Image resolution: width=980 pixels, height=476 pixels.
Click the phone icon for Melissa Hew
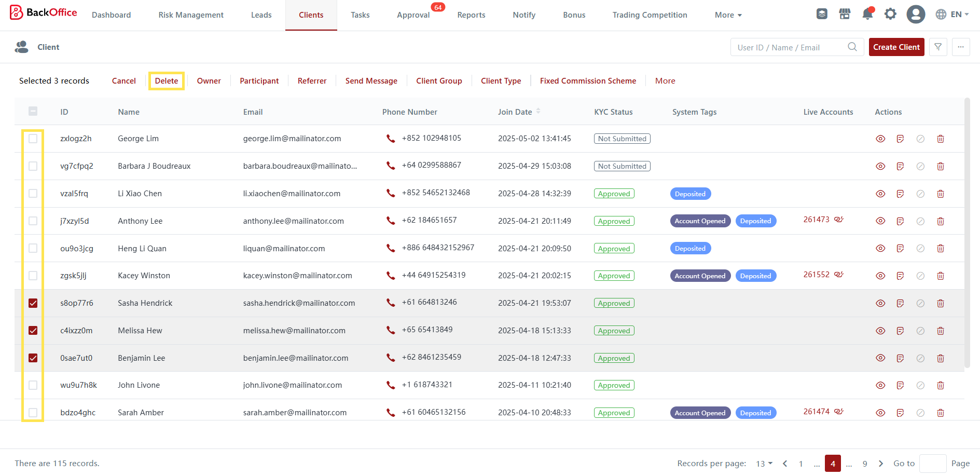(x=391, y=330)
